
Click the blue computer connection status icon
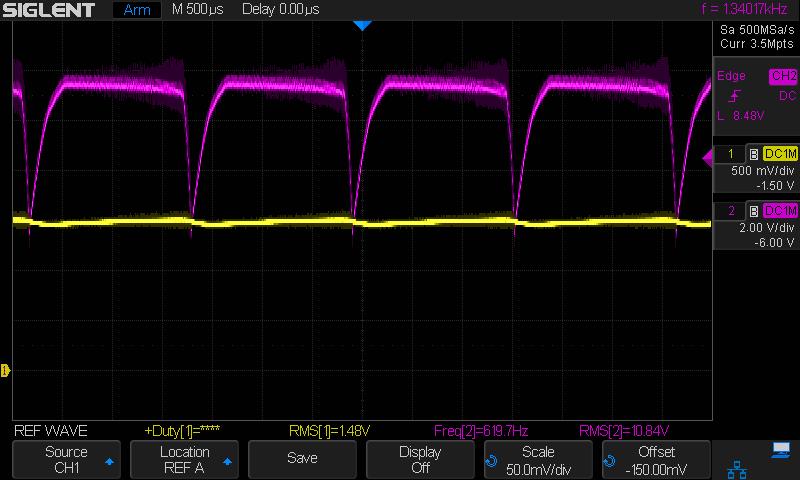tap(781, 450)
